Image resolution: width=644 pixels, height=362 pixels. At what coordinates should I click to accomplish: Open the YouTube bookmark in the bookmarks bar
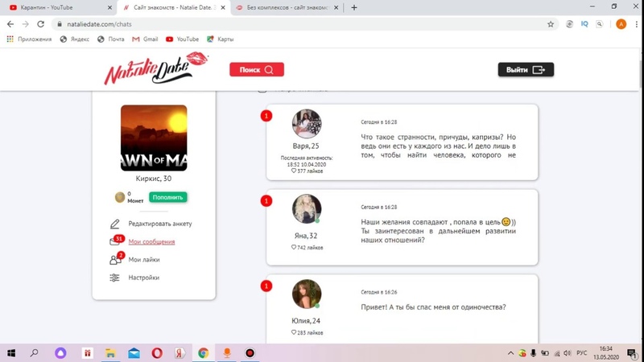[182, 39]
